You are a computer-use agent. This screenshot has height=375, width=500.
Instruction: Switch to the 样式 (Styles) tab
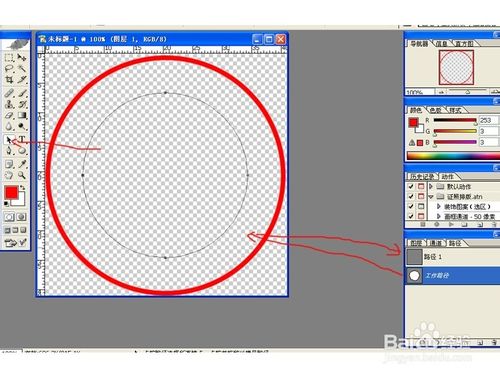(455, 110)
